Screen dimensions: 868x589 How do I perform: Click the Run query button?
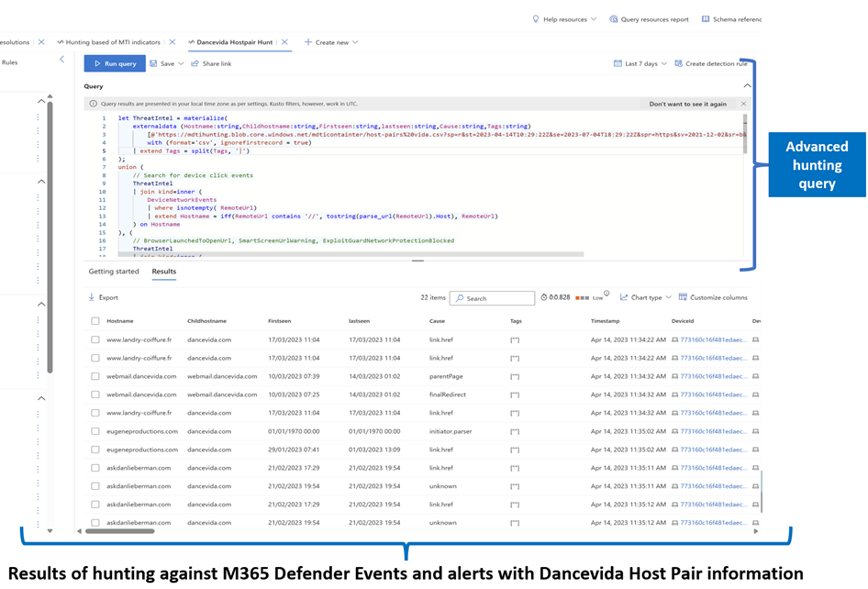pos(115,63)
